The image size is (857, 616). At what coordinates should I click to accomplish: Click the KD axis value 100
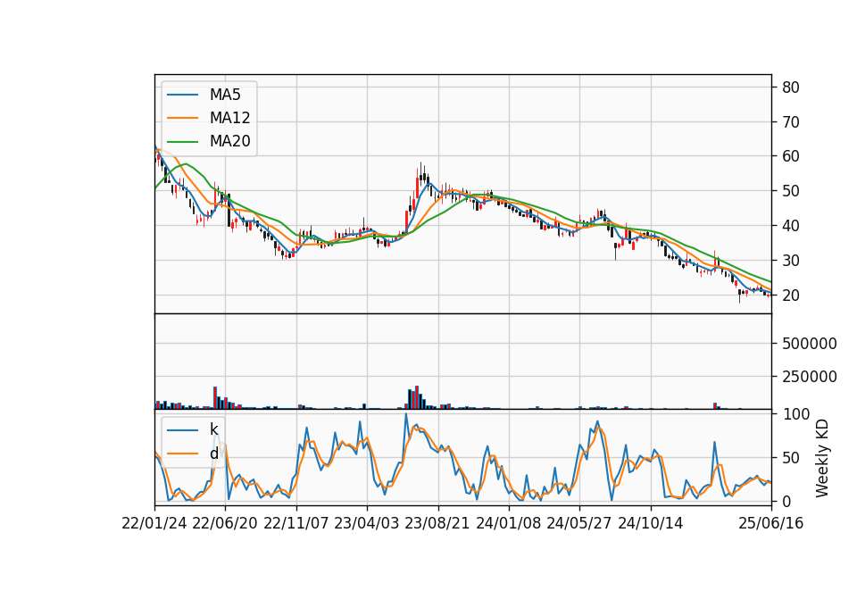point(795,413)
